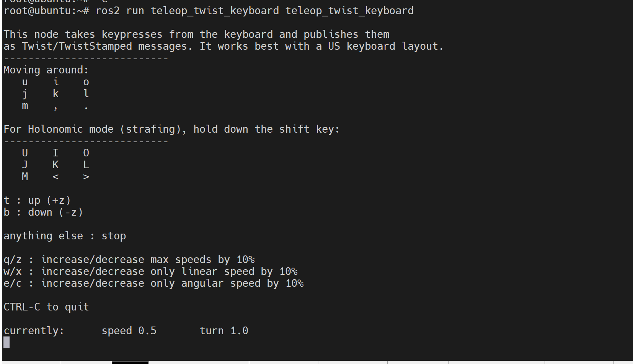Click the uppercase 'K' holonomic key
633x364 pixels.
point(56,165)
